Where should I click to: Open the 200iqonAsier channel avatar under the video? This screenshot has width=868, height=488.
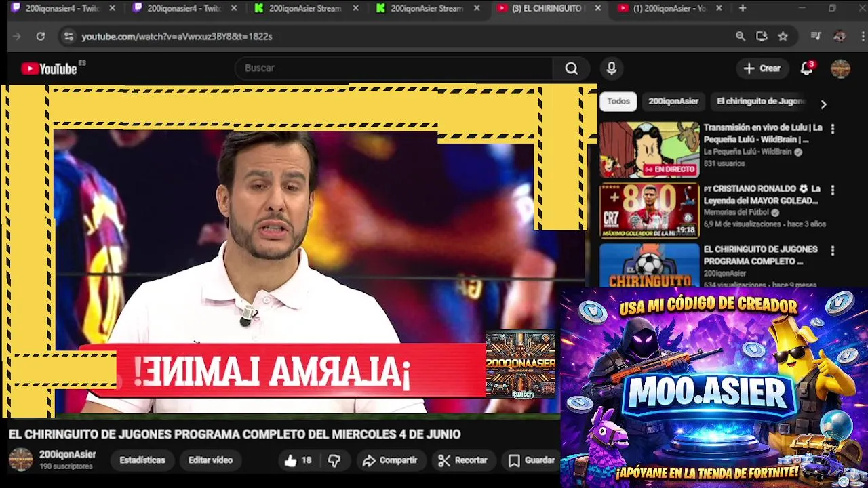pos(20,460)
